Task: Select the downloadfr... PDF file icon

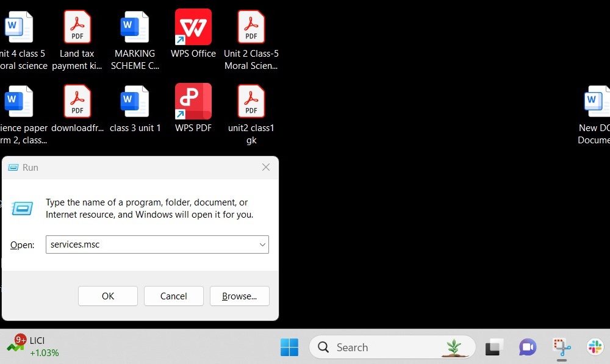Action: (77, 102)
